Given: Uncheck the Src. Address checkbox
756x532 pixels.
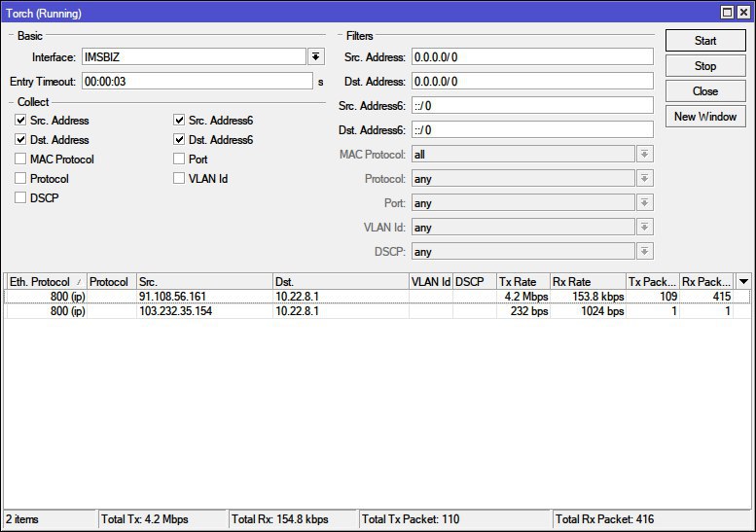Looking at the screenshot, I should (20, 121).
